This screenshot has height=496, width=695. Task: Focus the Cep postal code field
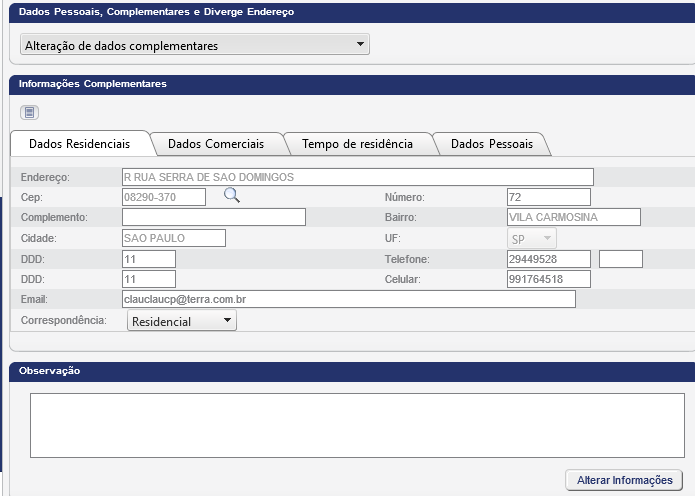pos(163,197)
